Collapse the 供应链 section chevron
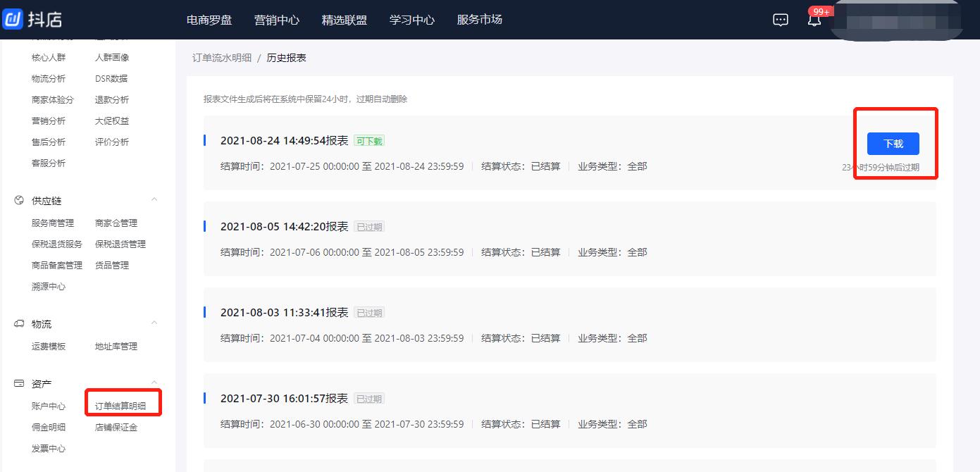The image size is (980, 472). coord(154,200)
